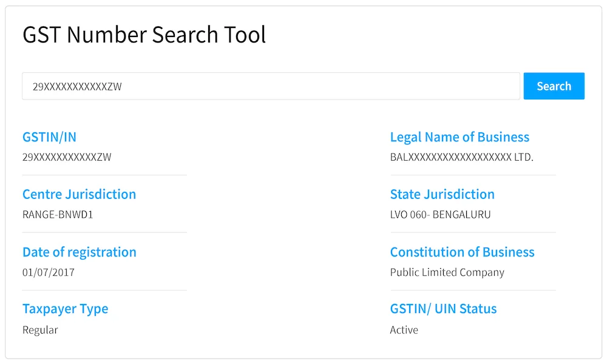The height and width of the screenshot is (364, 607).
Task: Click the Legal Name of Business label
Action: coord(459,137)
